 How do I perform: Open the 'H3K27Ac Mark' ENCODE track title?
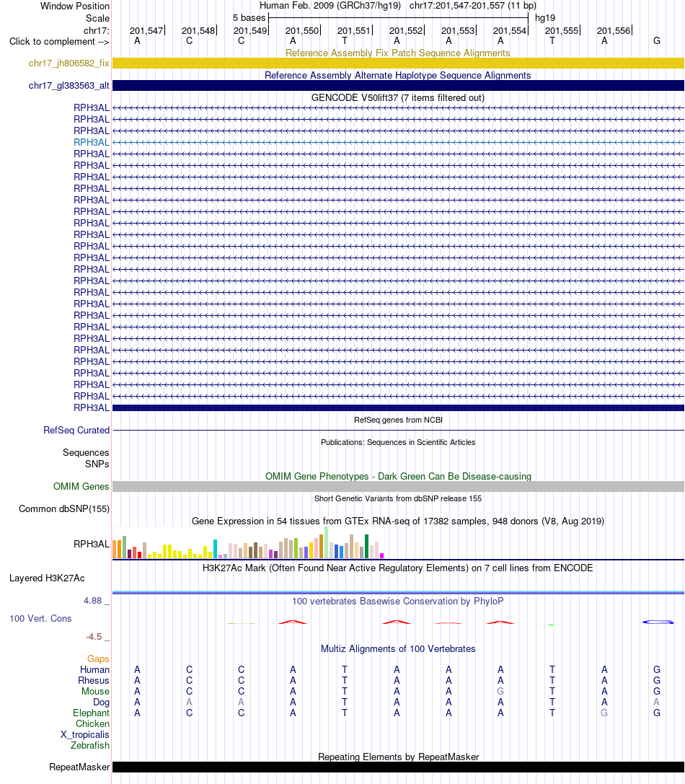point(398,568)
